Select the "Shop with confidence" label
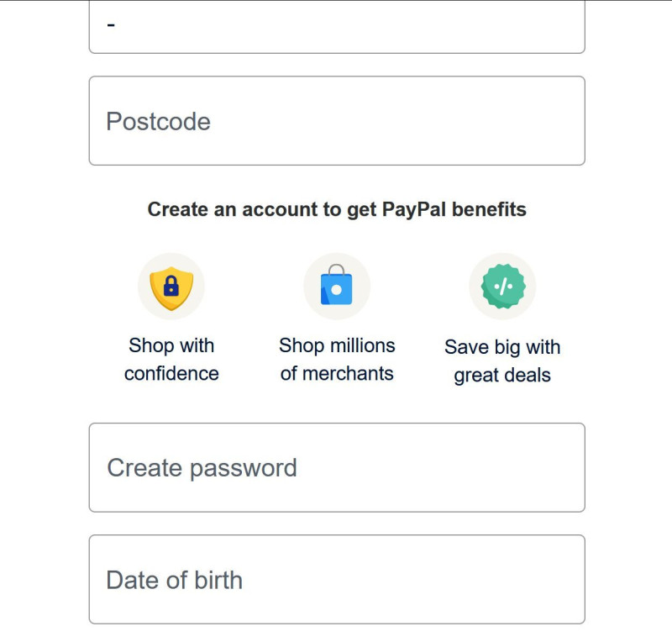This screenshot has width=672, height=642. (171, 360)
